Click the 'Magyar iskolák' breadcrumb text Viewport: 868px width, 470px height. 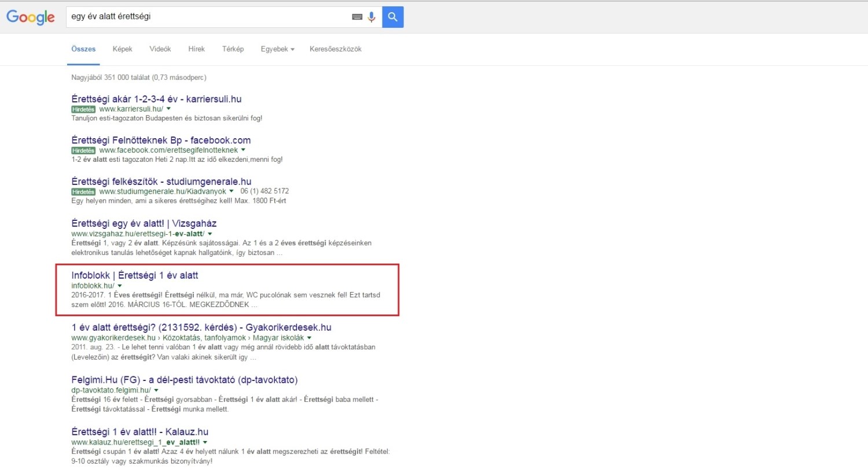[x=278, y=338]
